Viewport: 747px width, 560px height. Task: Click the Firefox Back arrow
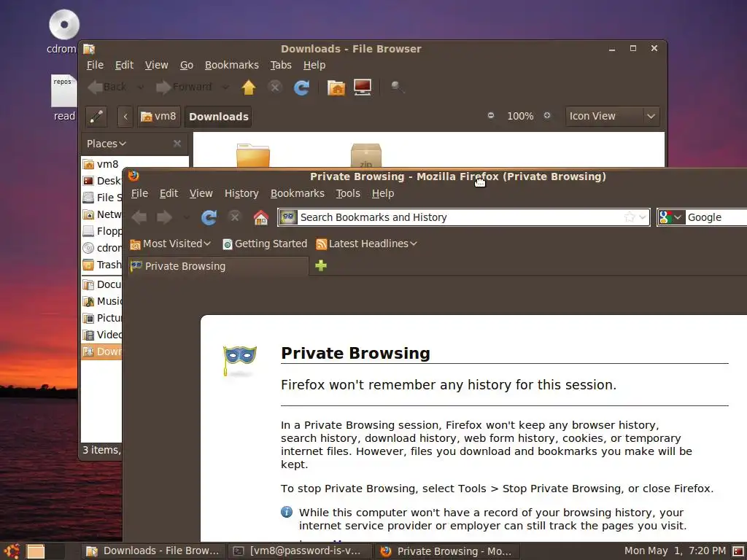tap(139, 217)
